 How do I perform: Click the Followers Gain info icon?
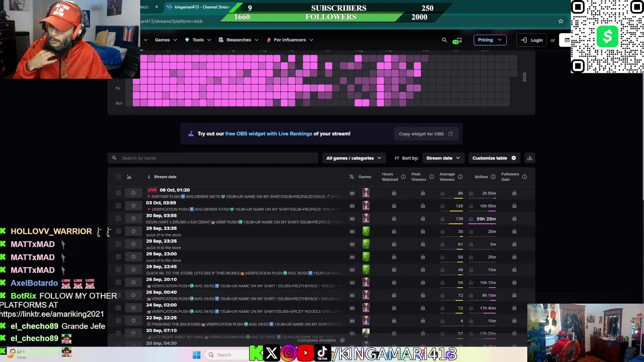pyautogui.click(x=524, y=177)
